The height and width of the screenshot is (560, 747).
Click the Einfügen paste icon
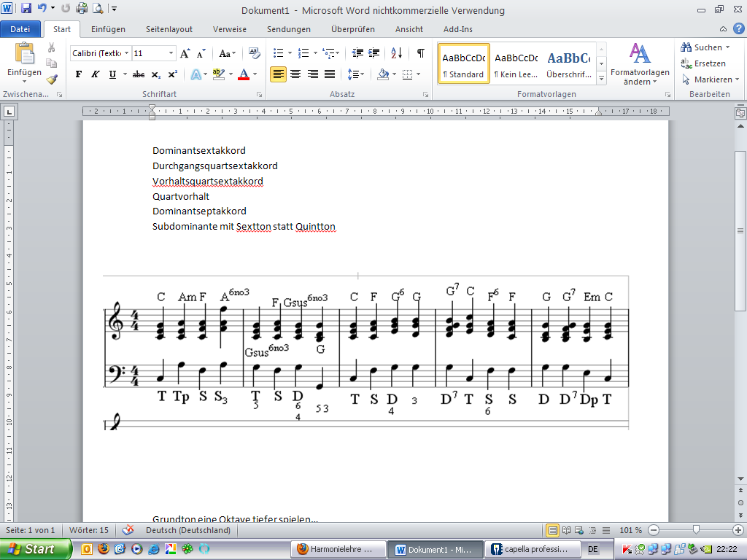coord(24,53)
